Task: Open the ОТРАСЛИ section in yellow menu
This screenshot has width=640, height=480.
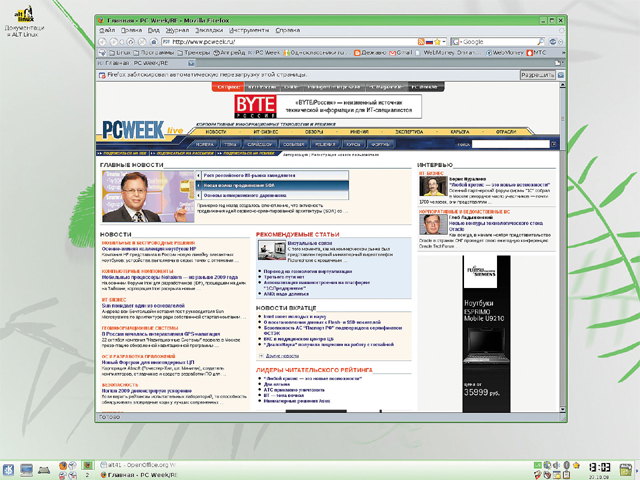Action: pyautogui.click(x=506, y=132)
